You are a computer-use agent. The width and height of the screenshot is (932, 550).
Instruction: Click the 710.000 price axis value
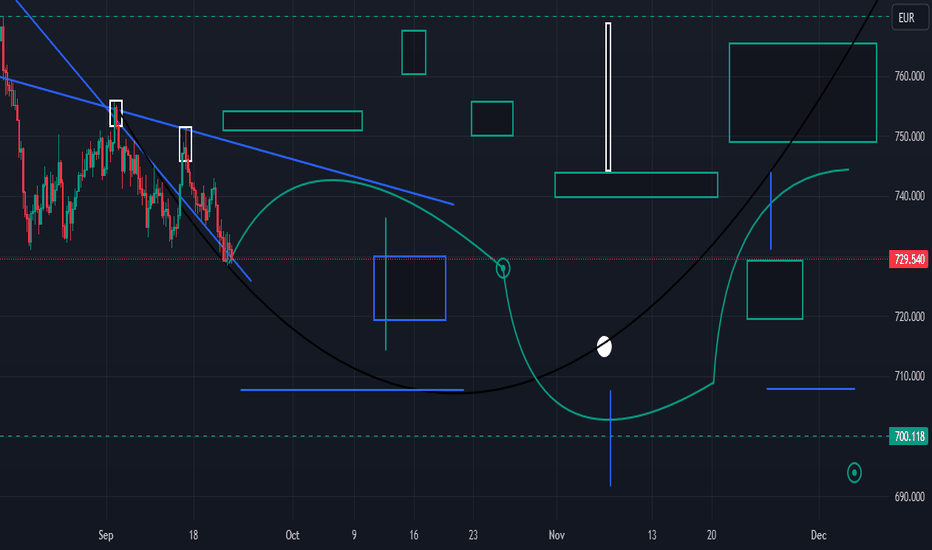(909, 376)
